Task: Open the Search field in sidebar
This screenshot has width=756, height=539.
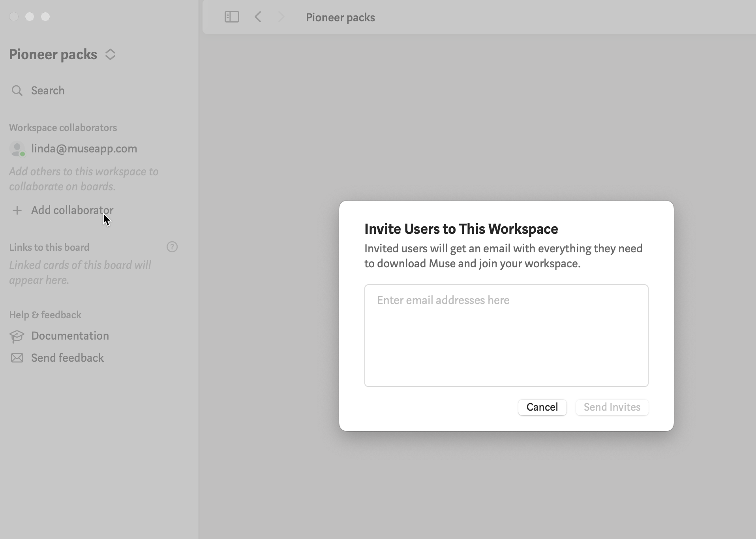Action: (48, 91)
